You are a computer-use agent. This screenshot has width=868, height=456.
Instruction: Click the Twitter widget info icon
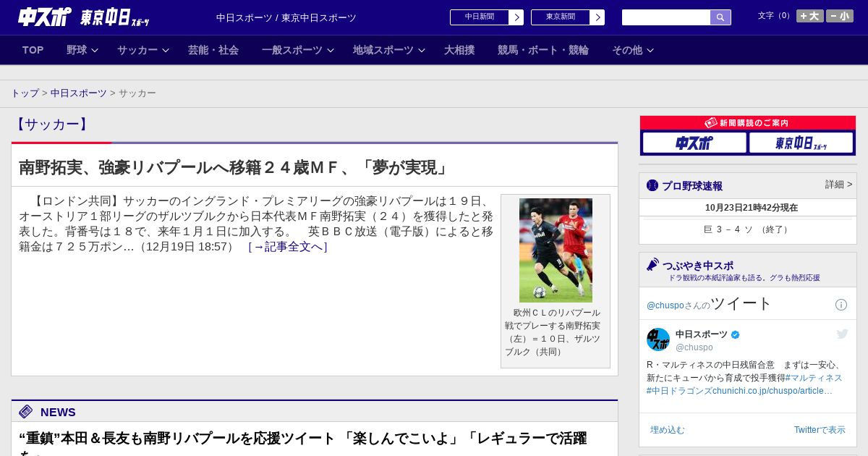tap(841, 305)
